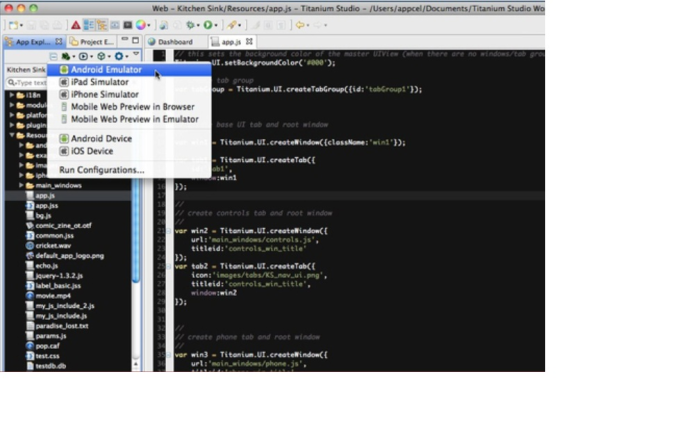Expand the color wheel themes dropdown arrow
Screen dimensions: 700x438
coord(149,25)
